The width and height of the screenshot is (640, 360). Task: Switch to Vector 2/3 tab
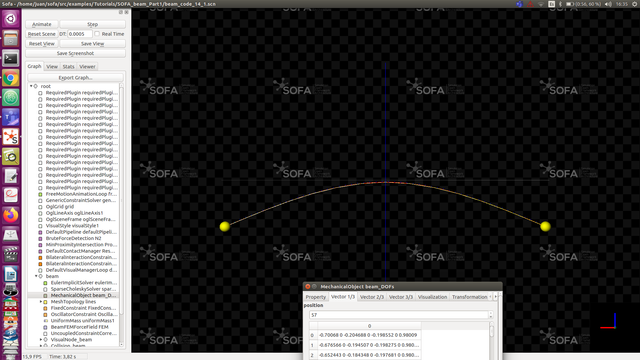click(372, 297)
